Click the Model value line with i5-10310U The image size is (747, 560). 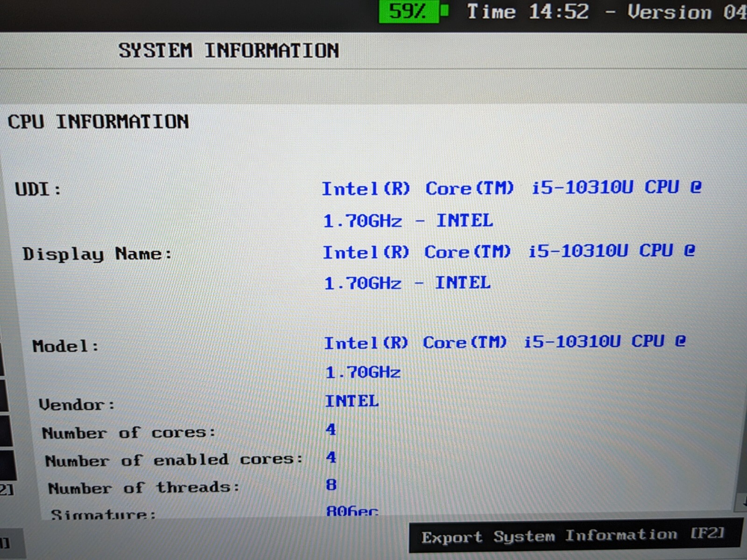click(505, 342)
